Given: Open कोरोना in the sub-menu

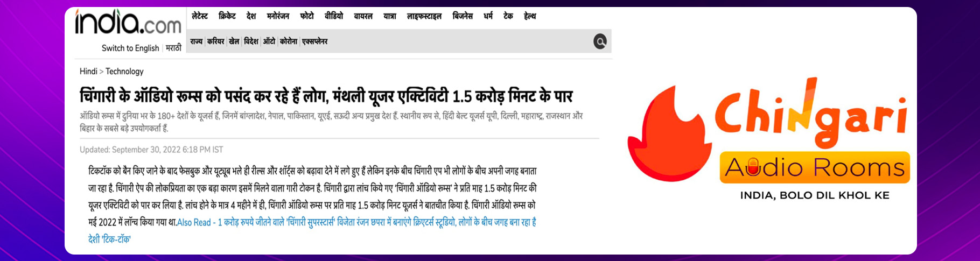Looking at the screenshot, I should (289, 41).
